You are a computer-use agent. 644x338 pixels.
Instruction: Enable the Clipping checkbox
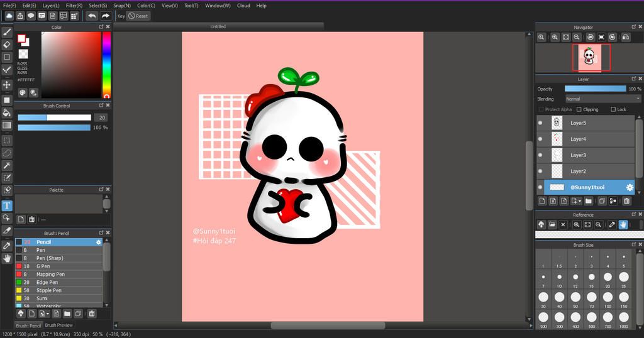pos(579,109)
